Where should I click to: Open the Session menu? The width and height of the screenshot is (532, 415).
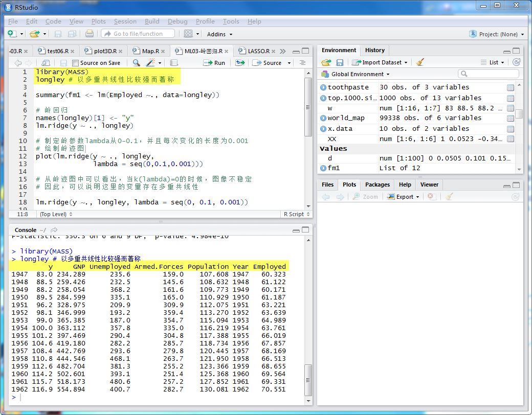pos(125,21)
